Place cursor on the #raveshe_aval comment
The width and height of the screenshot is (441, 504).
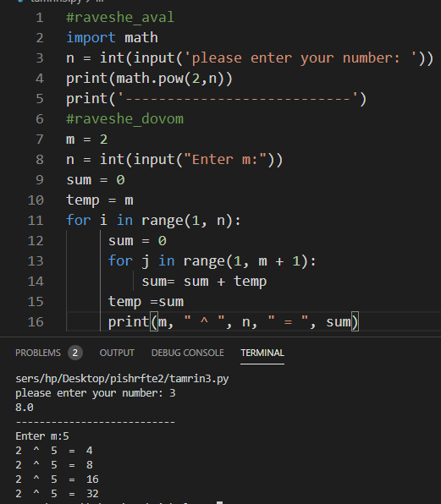coord(120,18)
